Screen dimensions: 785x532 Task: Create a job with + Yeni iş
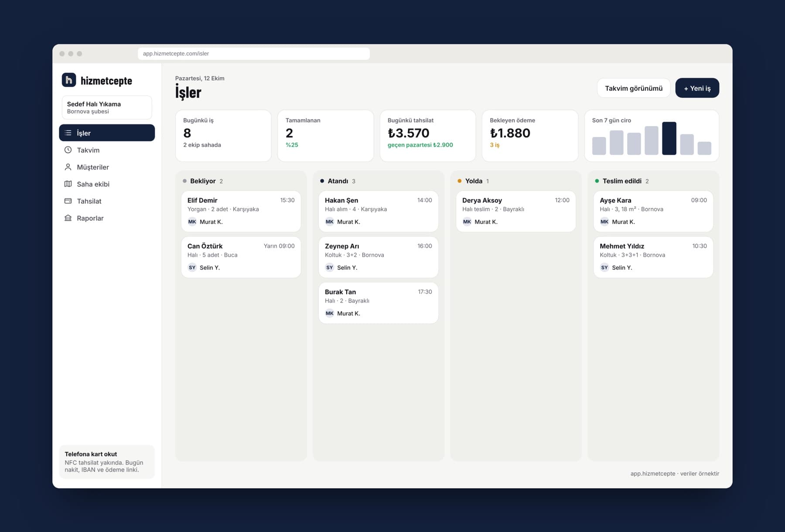(697, 88)
